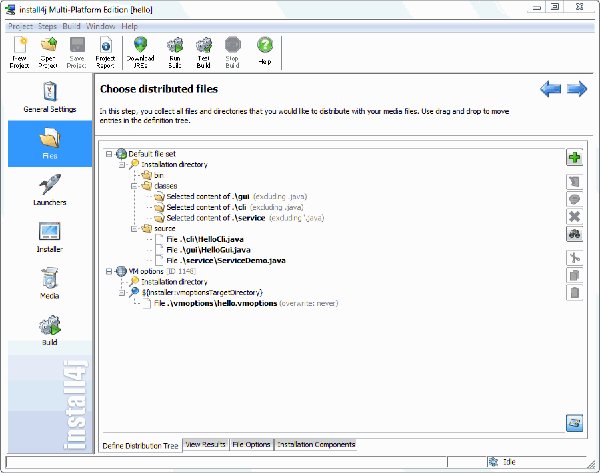Click the scissors cut icon
Screen dimensions: 600x473
574,258
